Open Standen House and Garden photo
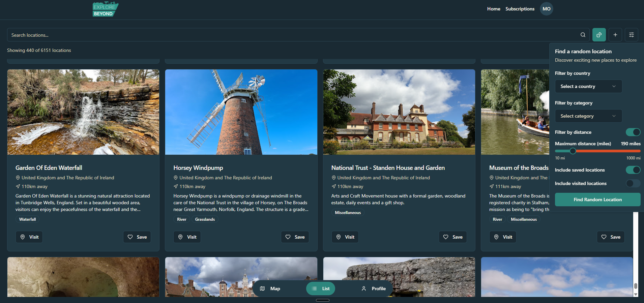The width and height of the screenshot is (644, 303). point(399,112)
